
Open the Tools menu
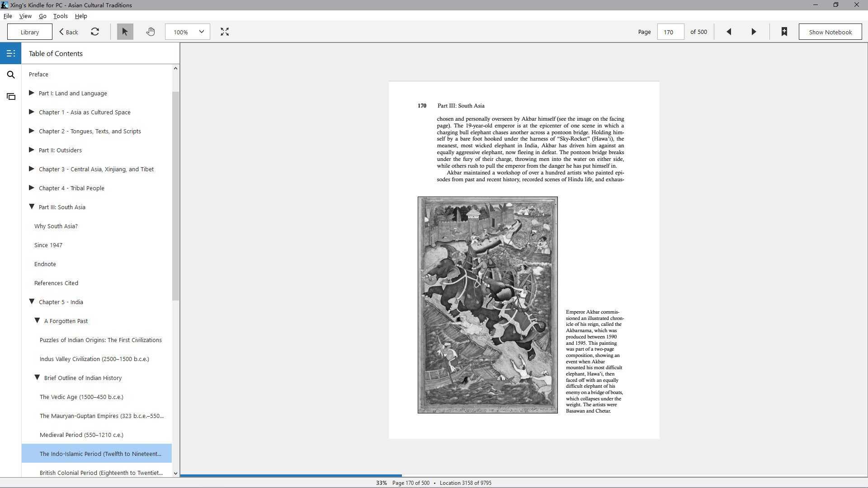pos(61,16)
